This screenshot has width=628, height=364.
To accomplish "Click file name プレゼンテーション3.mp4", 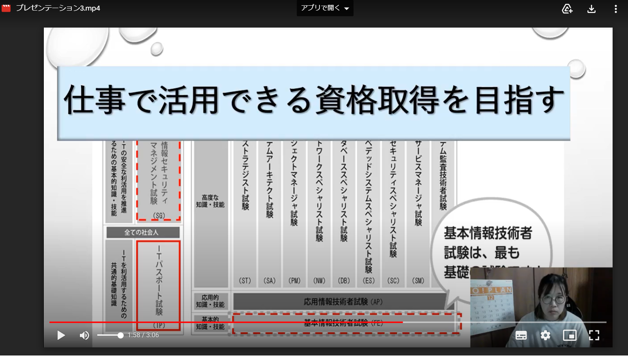I will [58, 8].
